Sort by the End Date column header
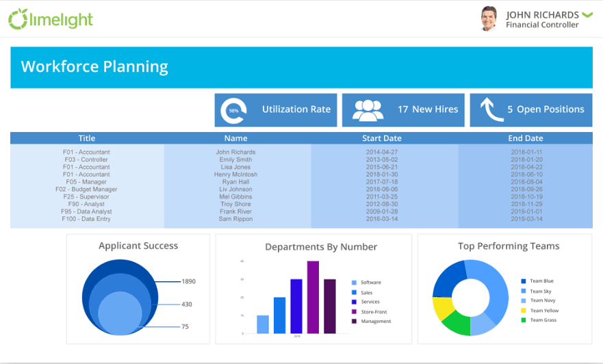The image size is (603, 364). (x=526, y=138)
